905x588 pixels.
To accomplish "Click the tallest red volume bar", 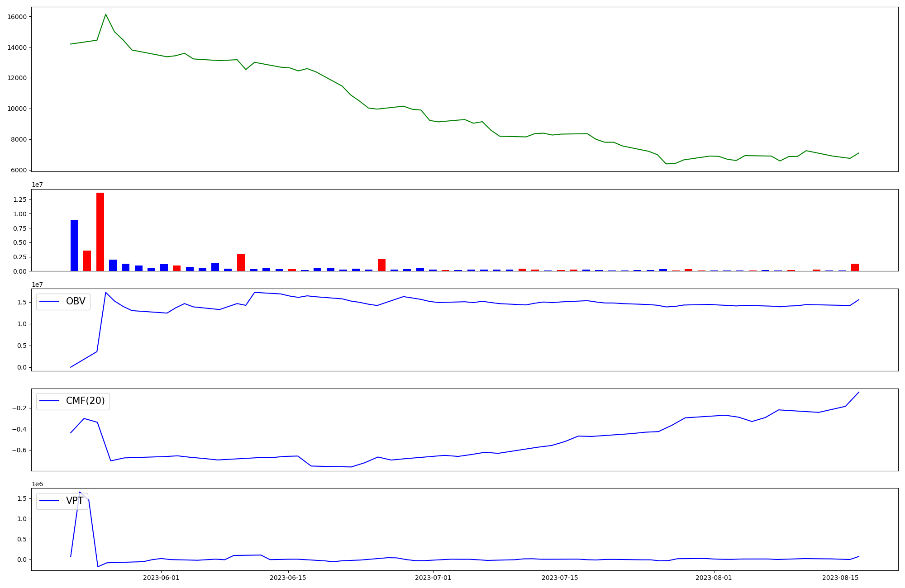I will [x=100, y=232].
